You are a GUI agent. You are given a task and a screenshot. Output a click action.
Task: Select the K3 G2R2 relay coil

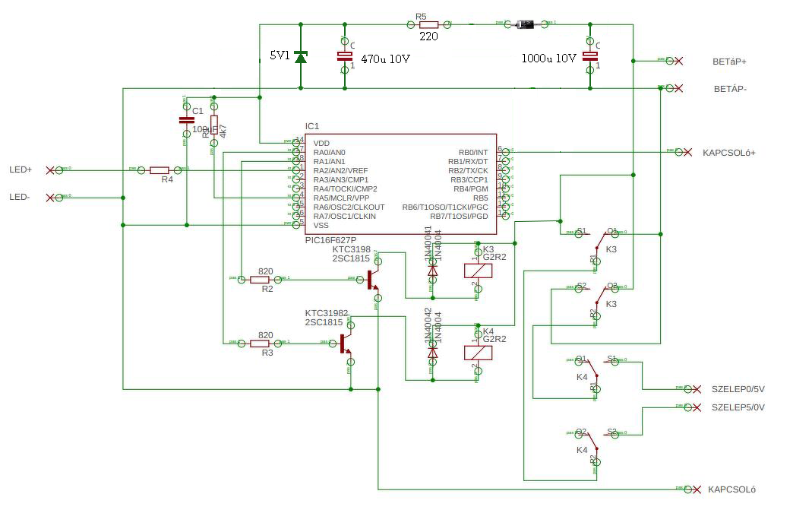click(x=478, y=271)
